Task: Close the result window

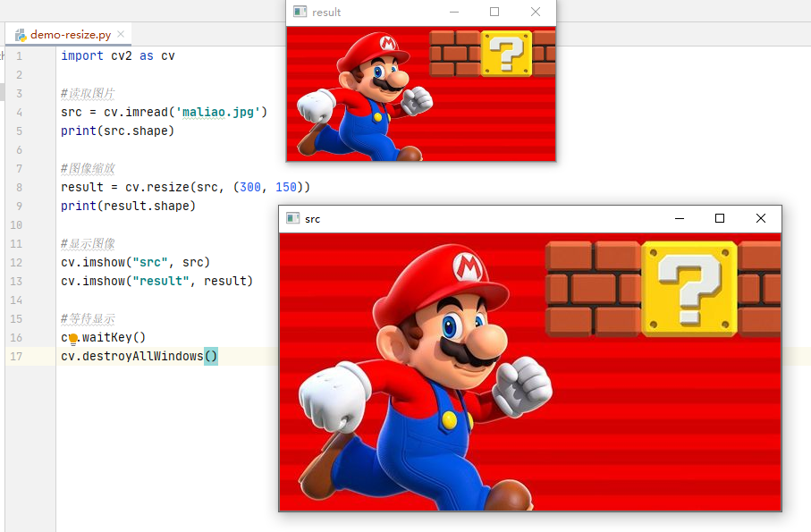Action: click(x=536, y=12)
